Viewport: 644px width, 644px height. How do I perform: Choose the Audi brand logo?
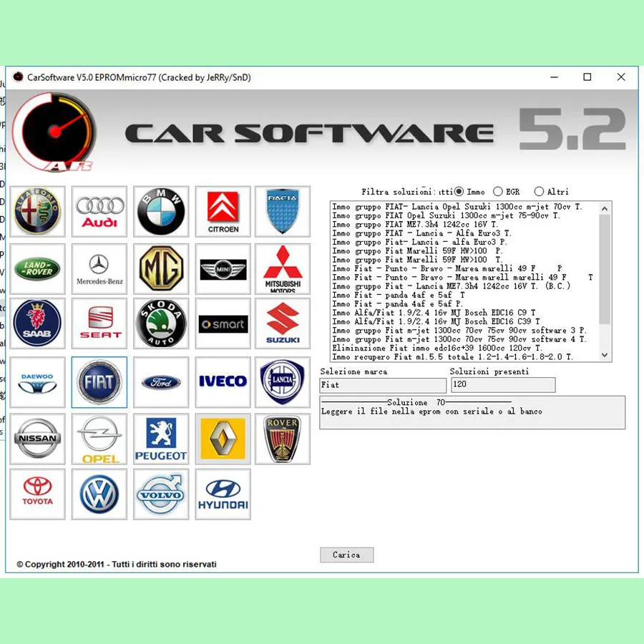(99, 212)
